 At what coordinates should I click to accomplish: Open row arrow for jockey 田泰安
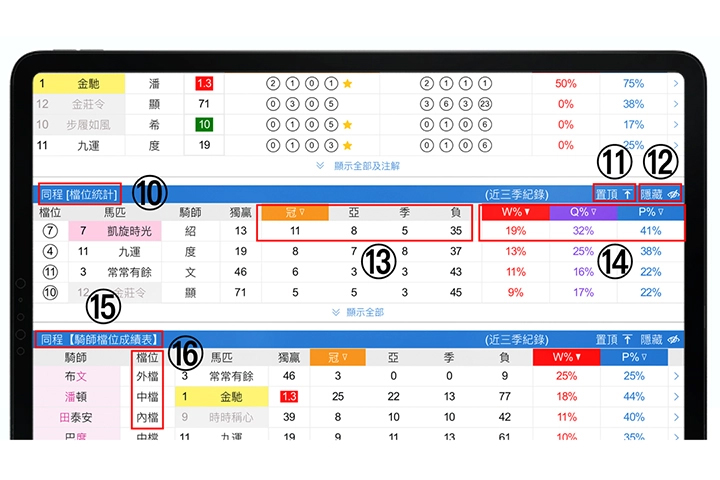pyautogui.click(x=676, y=417)
